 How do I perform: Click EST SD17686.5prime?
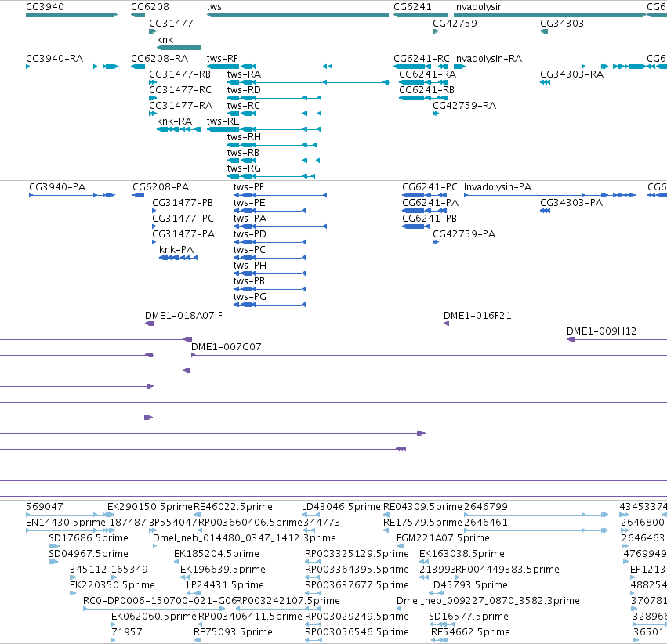click(x=89, y=537)
